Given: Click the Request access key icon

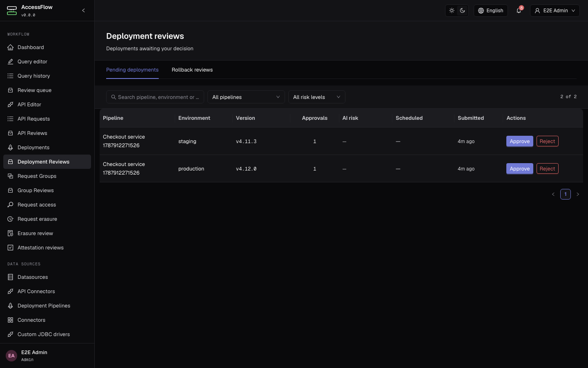Looking at the screenshot, I should tap(11, 205).
